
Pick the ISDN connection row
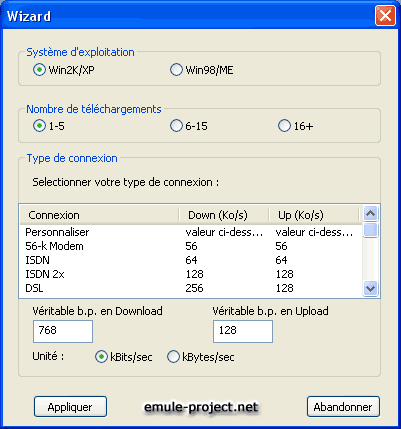(191, 260)
